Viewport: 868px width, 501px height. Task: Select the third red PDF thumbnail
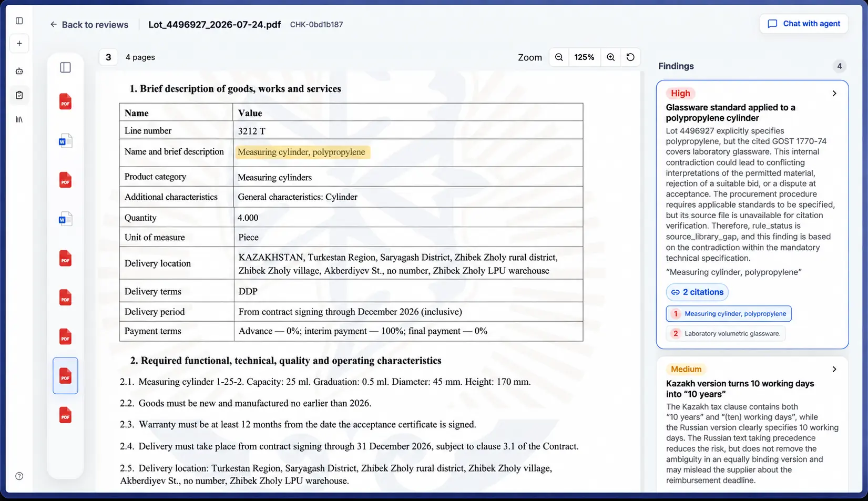65,259
